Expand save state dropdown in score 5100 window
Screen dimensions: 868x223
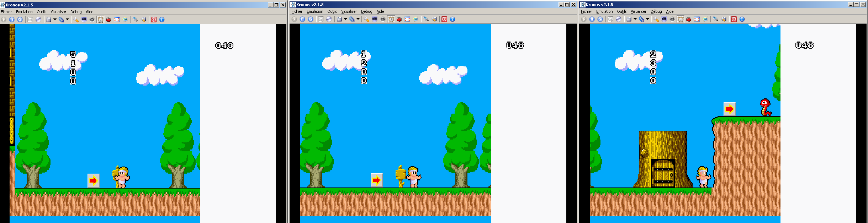(x=55, y=20)
